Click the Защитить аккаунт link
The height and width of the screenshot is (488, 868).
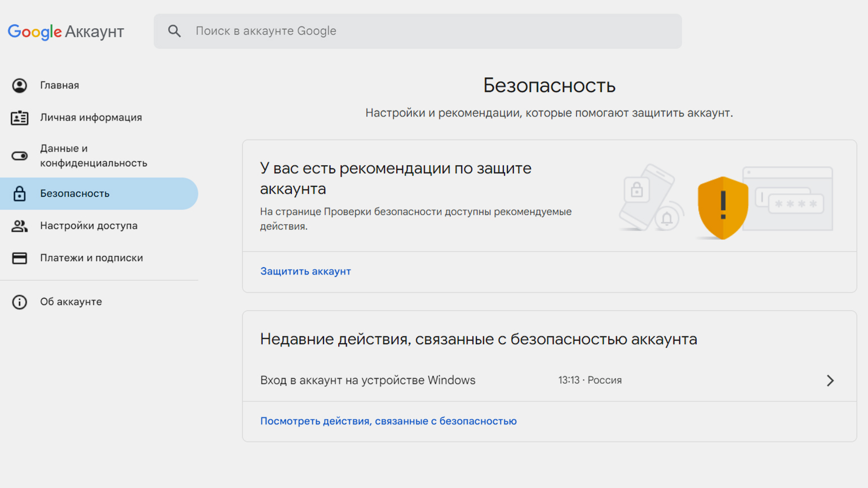[305, 271]
